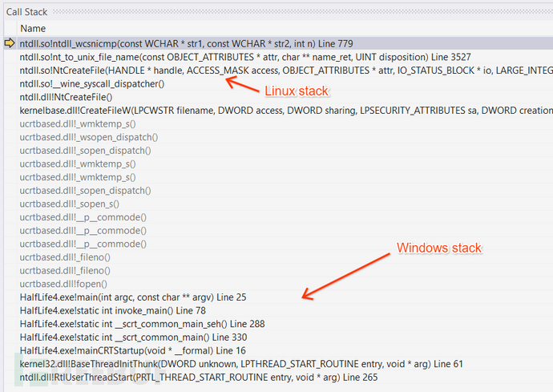
Task: Click the red Linux stack annotation label
Action: [296, 91]
